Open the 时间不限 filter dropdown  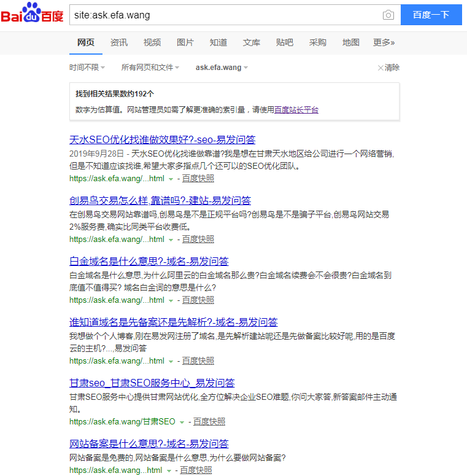87,68
